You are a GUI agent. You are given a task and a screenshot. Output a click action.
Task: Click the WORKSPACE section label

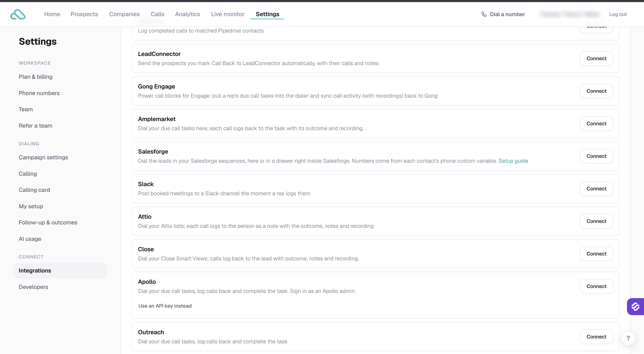click(35, 63)
